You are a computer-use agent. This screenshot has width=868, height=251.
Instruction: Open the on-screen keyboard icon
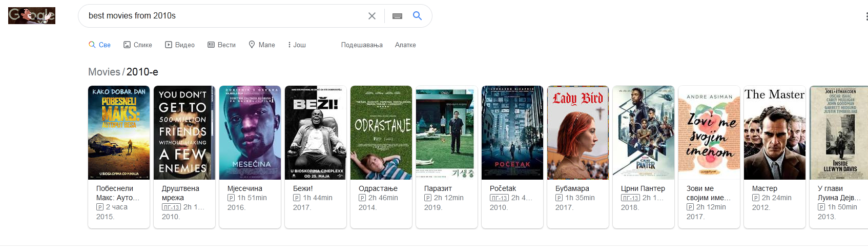397,16
